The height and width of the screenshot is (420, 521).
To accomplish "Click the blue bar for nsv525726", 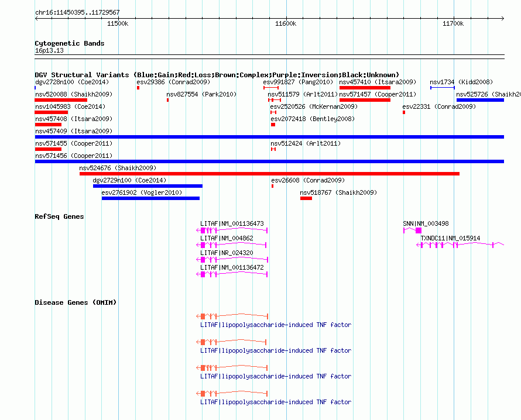I will click(480, 100).
